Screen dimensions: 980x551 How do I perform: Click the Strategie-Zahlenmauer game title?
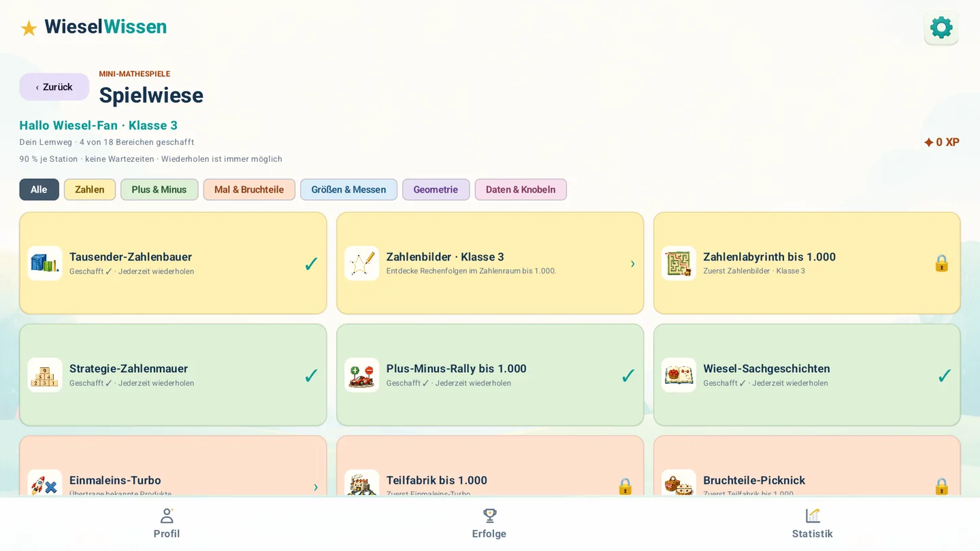[x=129, y=369]
